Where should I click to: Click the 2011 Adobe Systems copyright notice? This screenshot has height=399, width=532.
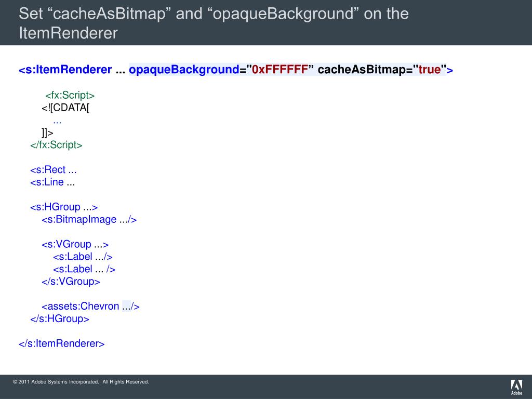pos(81,382)
